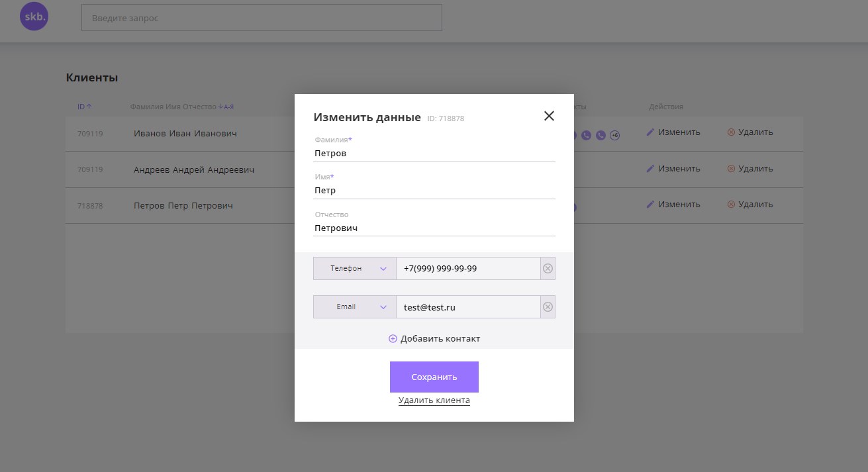
Task: Sort by Фамилия Имя Отчество column header
Action: pos(182,107)
